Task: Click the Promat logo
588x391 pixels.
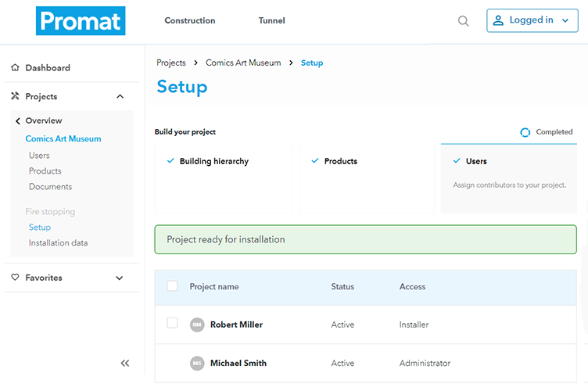Action: [81, 20]
